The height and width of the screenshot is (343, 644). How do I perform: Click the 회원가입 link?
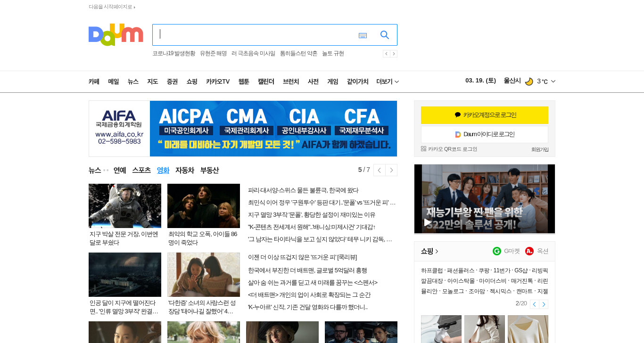(540, 149)
